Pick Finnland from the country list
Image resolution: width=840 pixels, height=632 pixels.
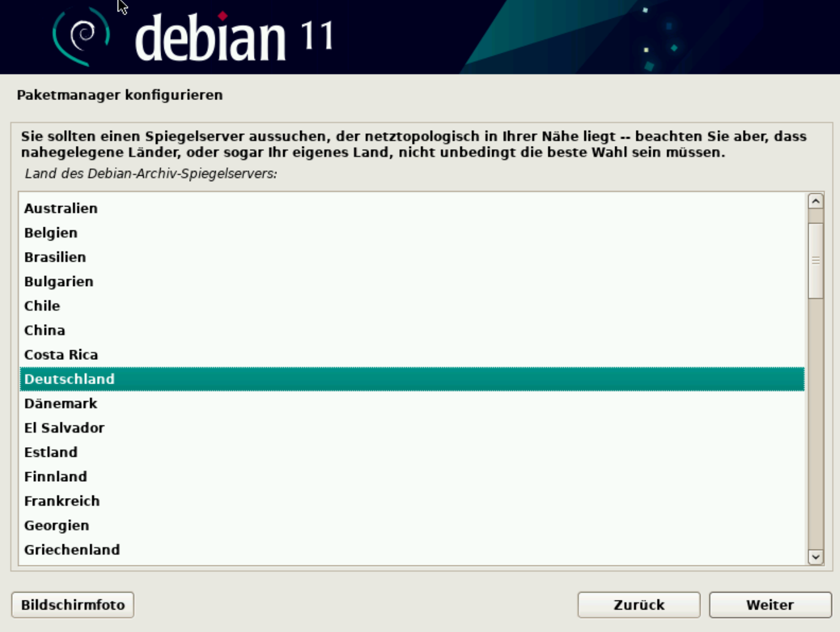click(x=412, y=476)
